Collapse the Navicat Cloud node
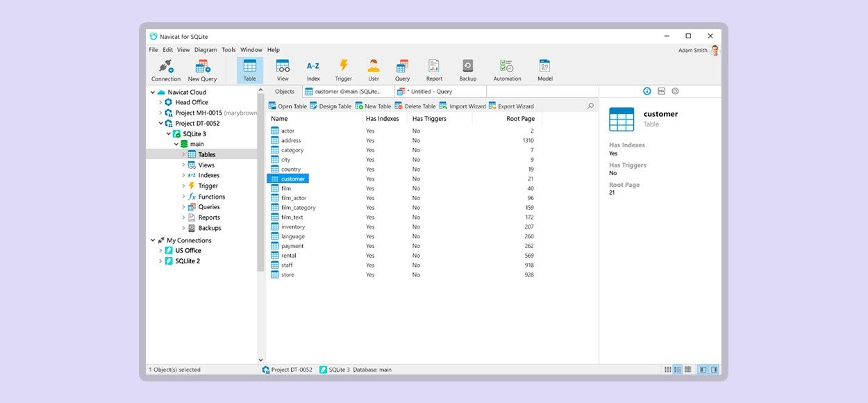The height and width of the screenshot is (403, 868). (153, 92)
